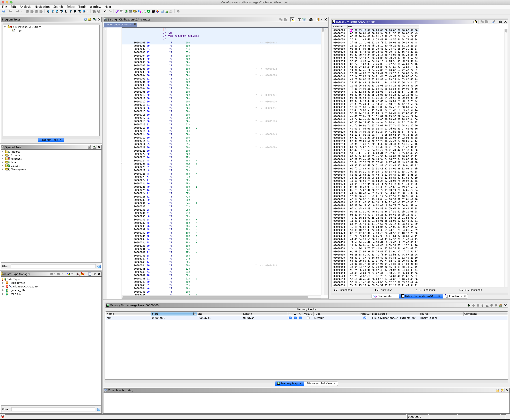Click the Data Type Manager filter field
The height and width of the screenshot is (420, 510).
pyautogui.click(x=53, y=409)
